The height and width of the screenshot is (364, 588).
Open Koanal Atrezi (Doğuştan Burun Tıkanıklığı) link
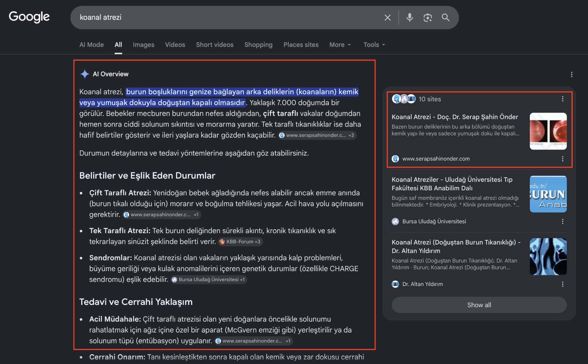pyautogui.click(x=456, y=246)
